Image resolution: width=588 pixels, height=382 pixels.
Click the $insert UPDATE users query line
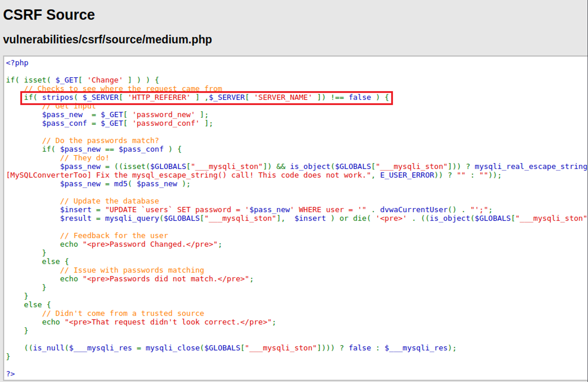[x=276, y=210]
